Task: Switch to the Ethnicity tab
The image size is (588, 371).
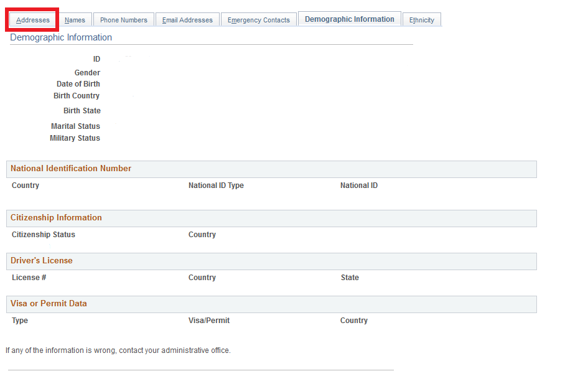Action: click(x=421, y=20)
